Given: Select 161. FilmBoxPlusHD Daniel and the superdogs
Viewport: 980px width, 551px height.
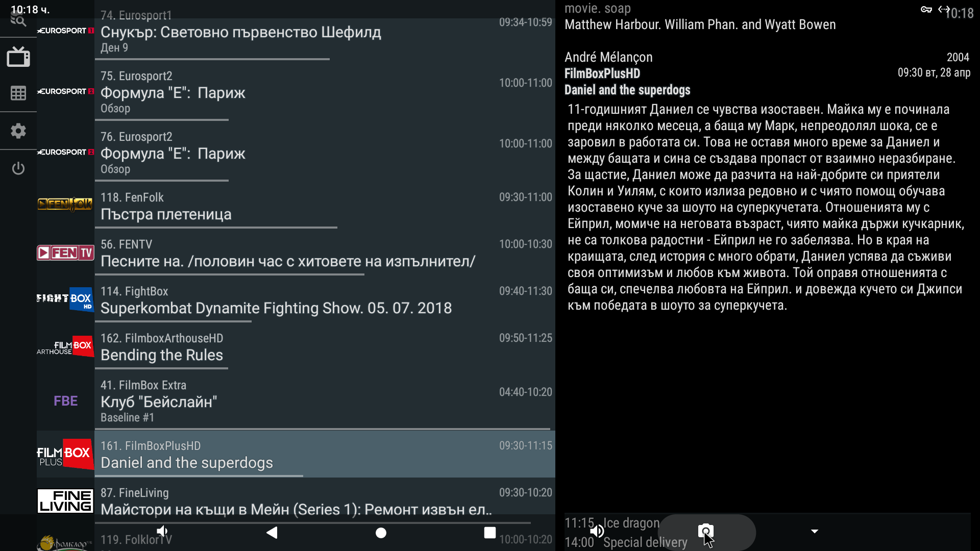Looking at the screenshot, I should pyautogui.click(x=325, y=455).
